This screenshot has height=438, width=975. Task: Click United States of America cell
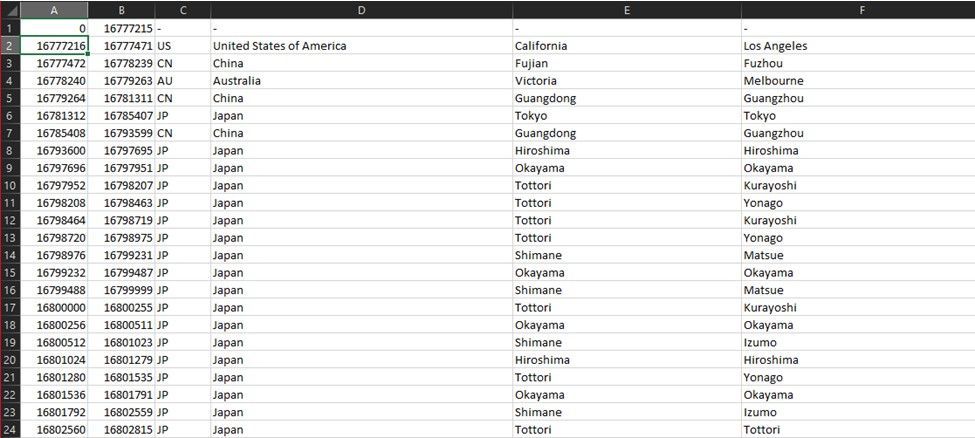coord(362,45)
